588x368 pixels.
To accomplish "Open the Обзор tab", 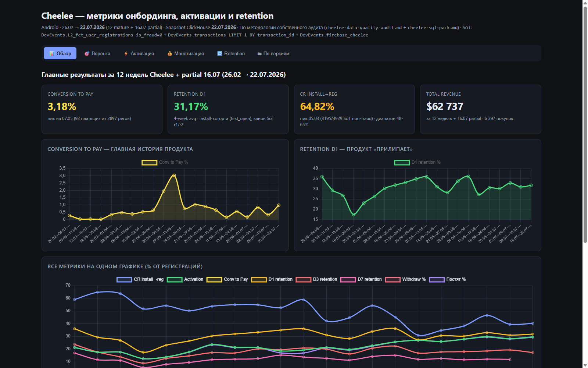I will click(60, 53).
